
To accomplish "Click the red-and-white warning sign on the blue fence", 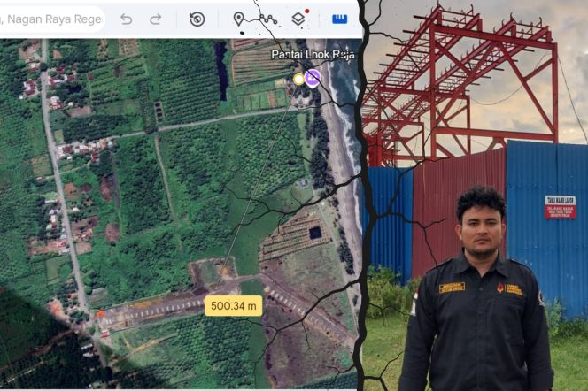I will [x=561, y=207].
